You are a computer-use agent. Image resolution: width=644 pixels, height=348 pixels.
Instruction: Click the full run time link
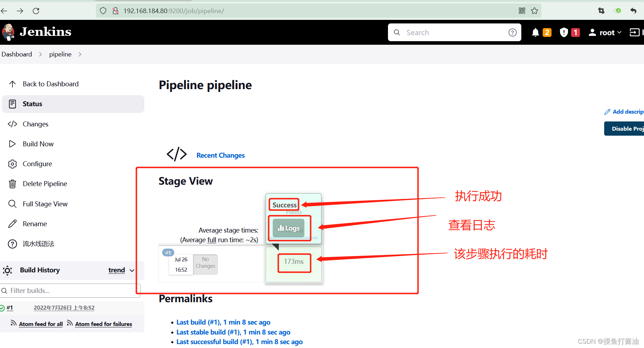(x=212, y=240)
